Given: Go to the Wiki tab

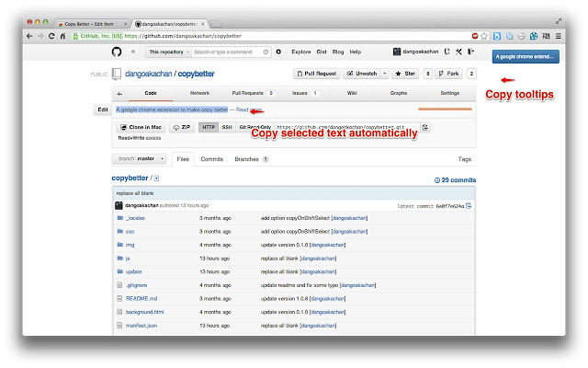Looking at the screenshot, I should click(x=352, y=93).
